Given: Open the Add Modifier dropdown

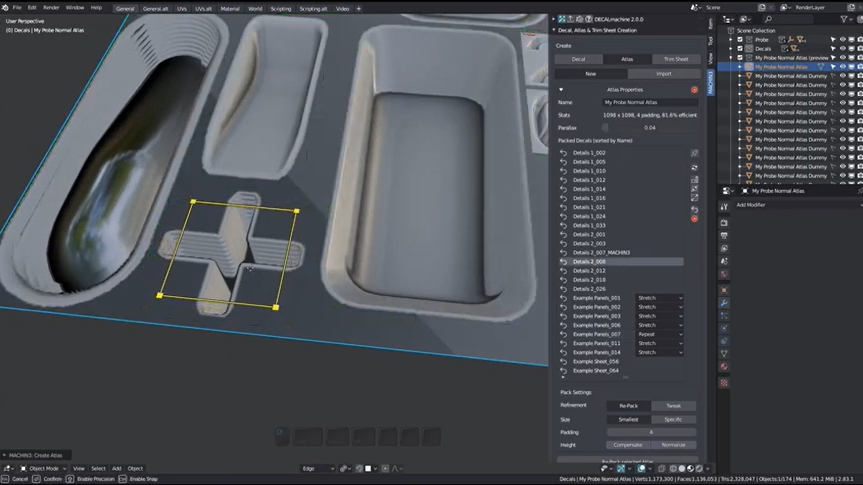Looking at the screenshot, I should [x=797, y=205].
